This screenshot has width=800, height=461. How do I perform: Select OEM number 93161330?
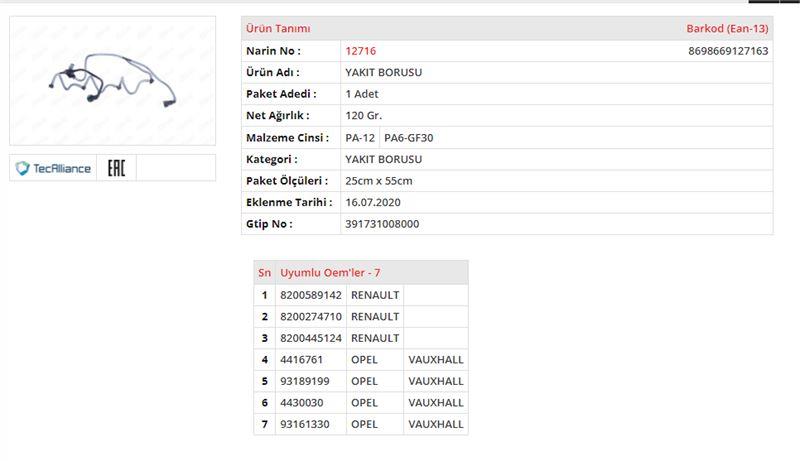(x=305, y=424)
